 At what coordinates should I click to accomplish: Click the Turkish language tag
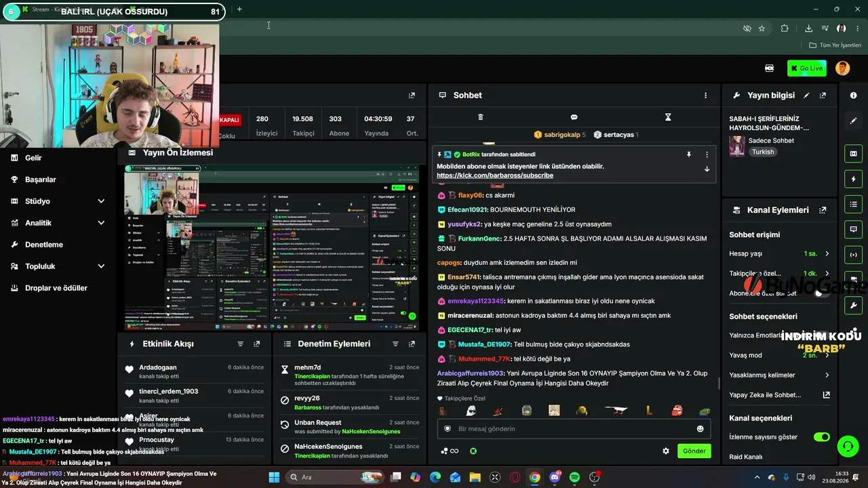[763, 152]
